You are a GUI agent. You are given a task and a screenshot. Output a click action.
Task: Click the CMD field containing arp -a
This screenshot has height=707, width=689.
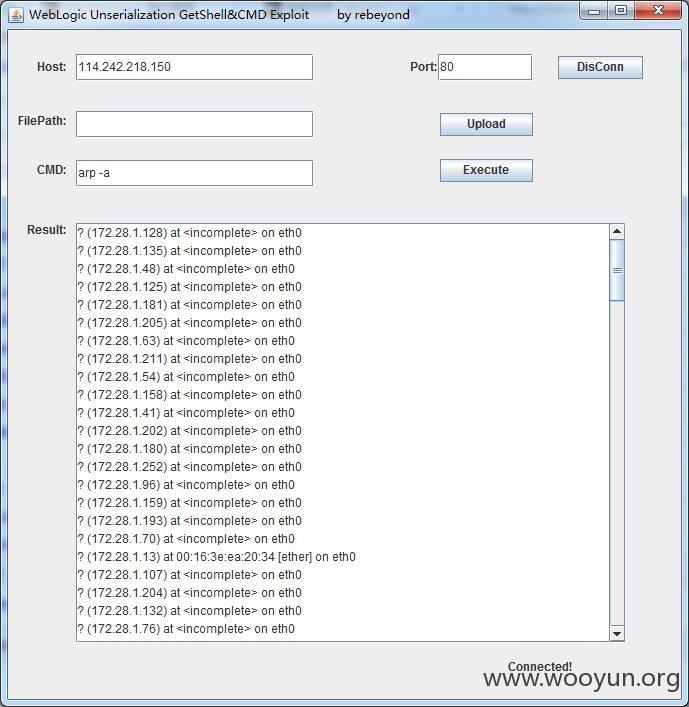point(194,173)
